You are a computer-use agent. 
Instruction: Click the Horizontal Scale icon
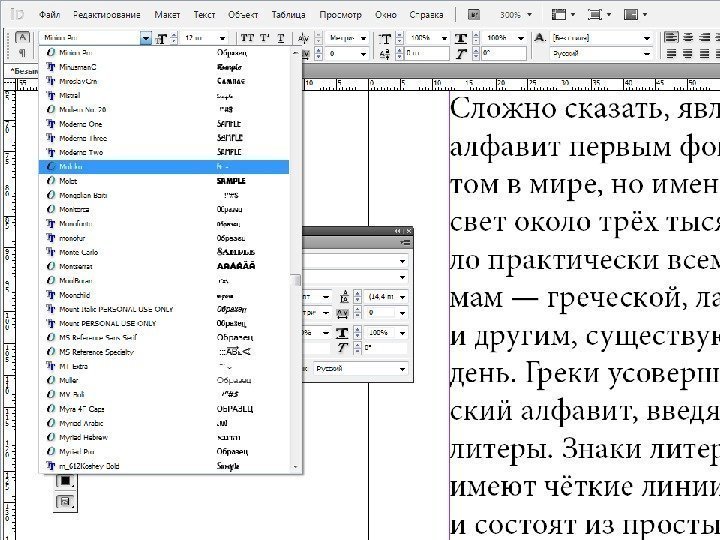pos(461,39)
